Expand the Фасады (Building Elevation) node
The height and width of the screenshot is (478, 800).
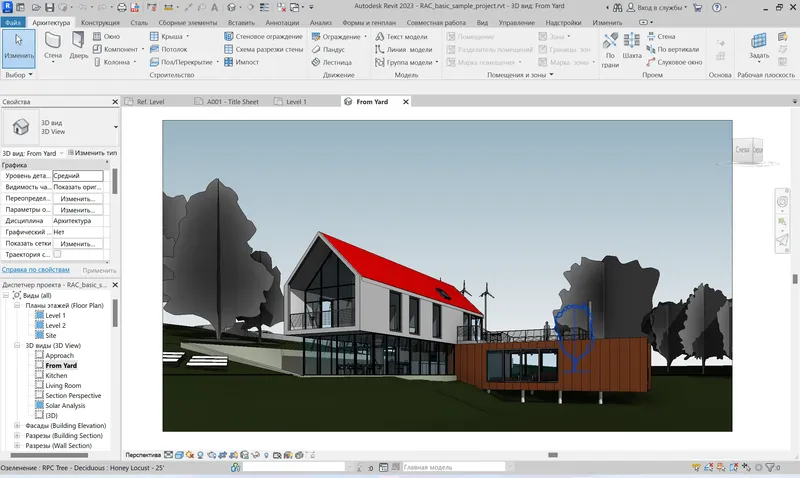coord(17,425)
